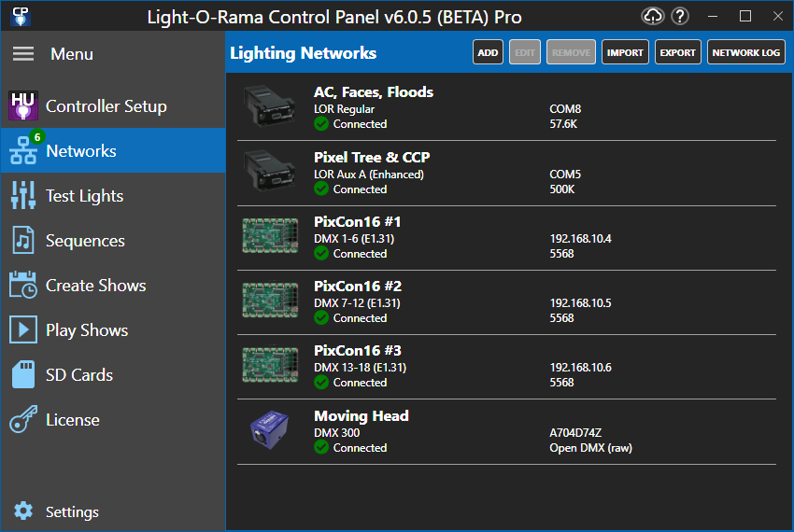Open the NETWORK LOG

[x=746, y=52]
